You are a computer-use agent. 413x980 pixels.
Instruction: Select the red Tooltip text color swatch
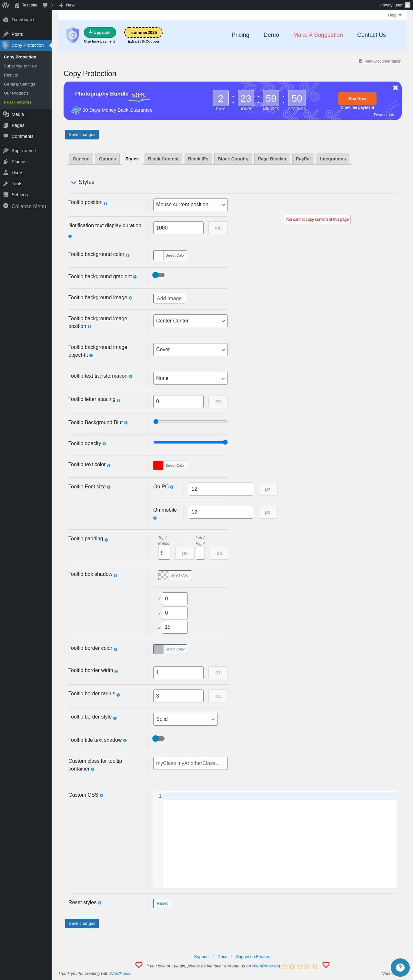[x=158, y=465]
